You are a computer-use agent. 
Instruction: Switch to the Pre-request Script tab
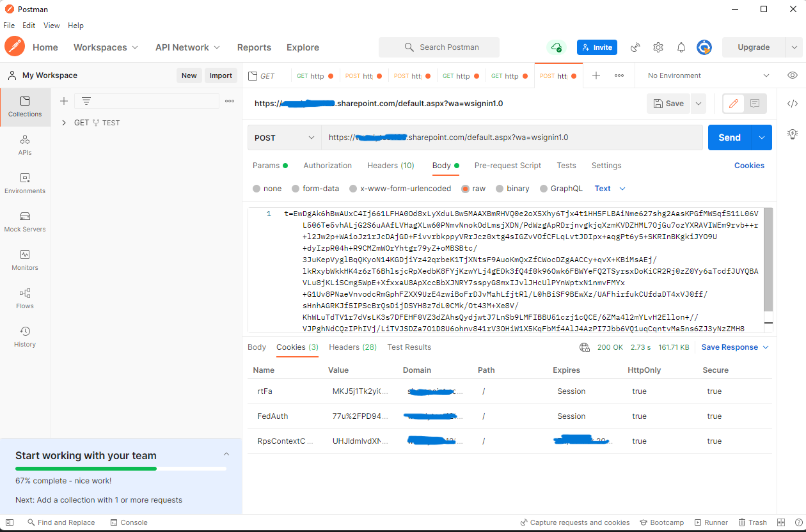click(508, 166)
